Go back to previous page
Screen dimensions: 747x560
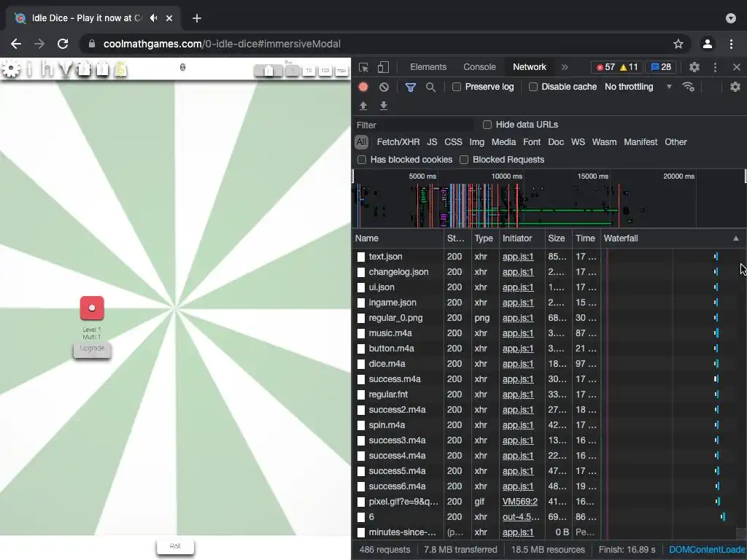(x=16, y=44)
